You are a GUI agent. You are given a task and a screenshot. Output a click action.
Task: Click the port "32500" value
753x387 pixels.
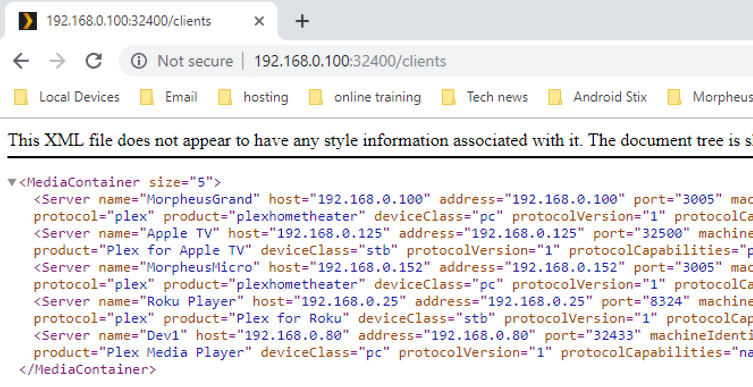click(661, 233)
